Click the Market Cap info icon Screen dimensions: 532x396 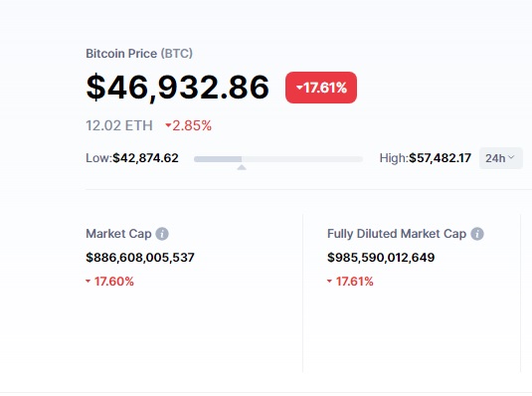coord(162,234)
